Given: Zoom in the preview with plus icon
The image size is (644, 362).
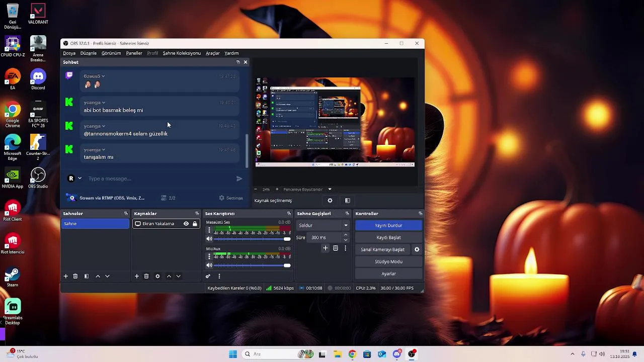Looking at the screenshot, I should click(x=277, y=190).
